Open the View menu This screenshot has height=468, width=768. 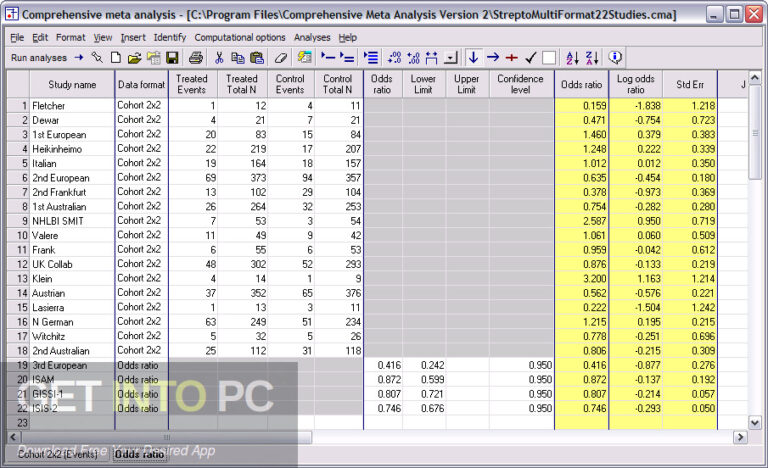(x=103, y=37)
